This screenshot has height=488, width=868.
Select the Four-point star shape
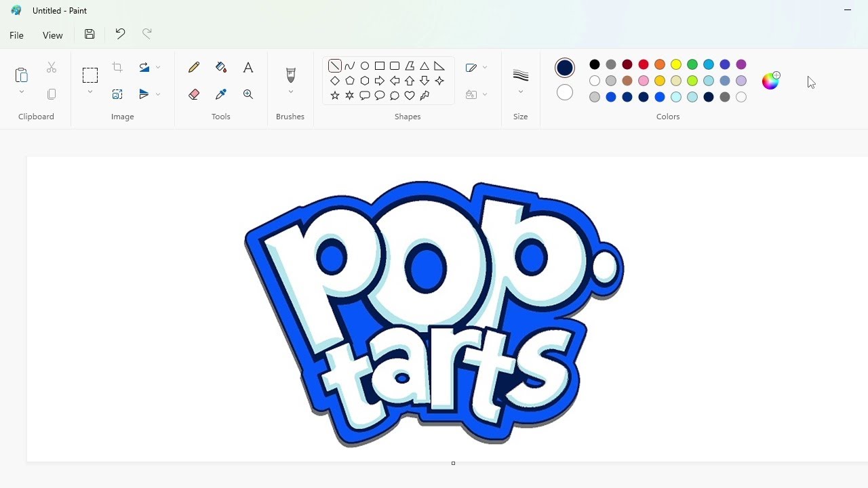tap(439, 81)
